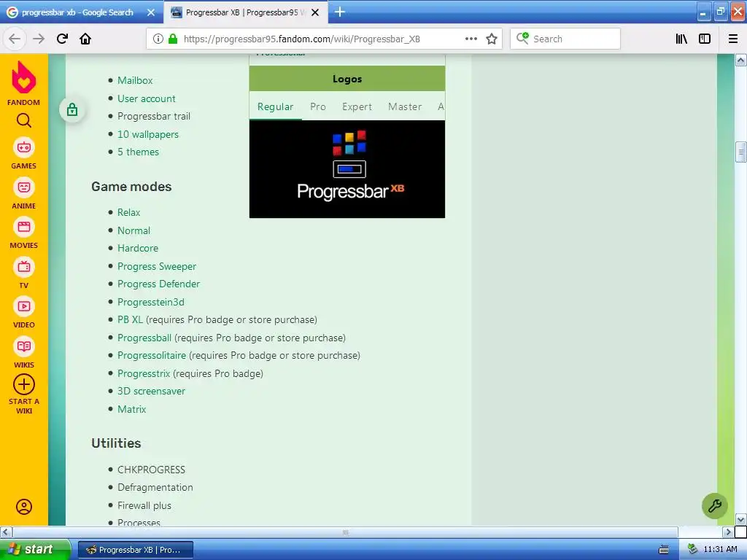747x560 pixels.
Task: Switch to the Master logo tab
Action: [405, 106]
